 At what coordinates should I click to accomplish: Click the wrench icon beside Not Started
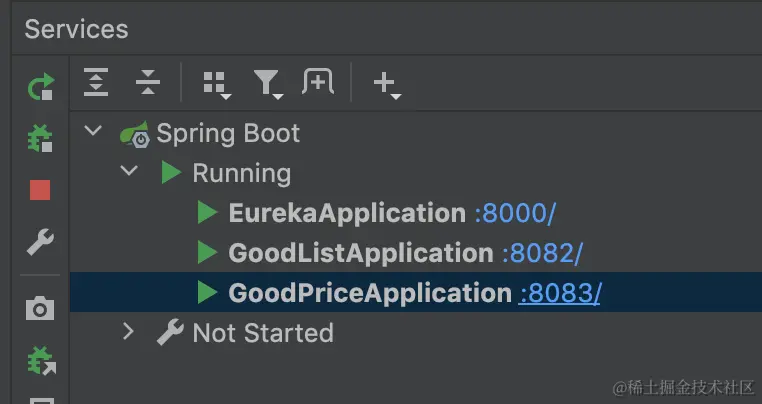click(170, 332)
